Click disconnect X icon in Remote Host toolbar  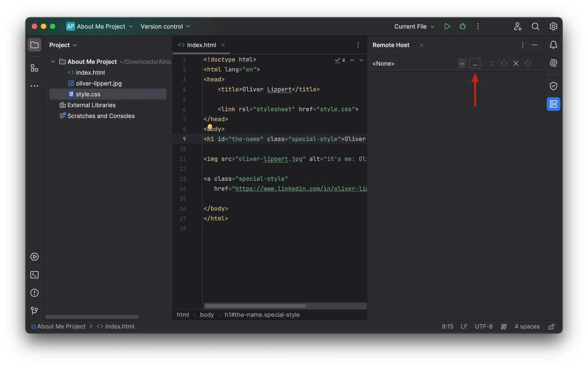(x=516, y=63)
